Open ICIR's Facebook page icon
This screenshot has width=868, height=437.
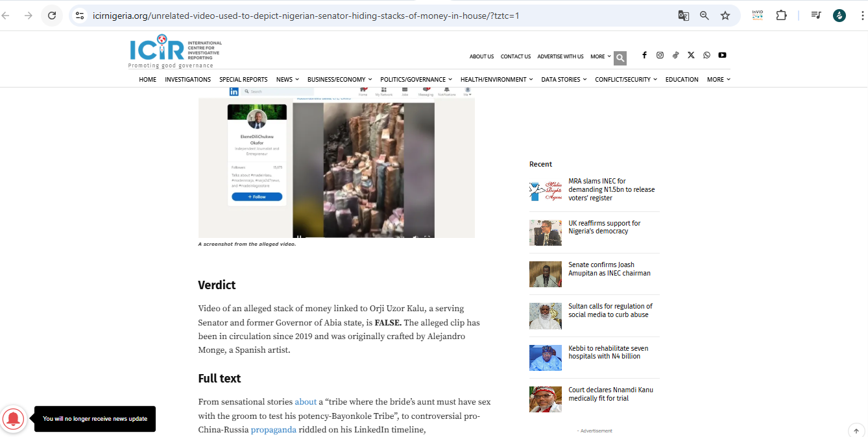644,55
